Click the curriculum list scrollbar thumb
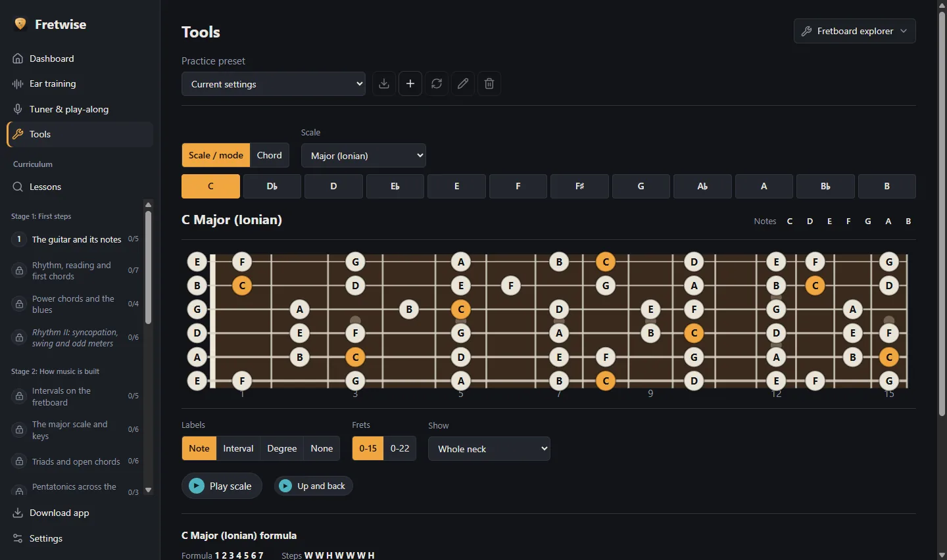Screen dimensions: 947x560 pyautogui.click(x=148, y=267)
